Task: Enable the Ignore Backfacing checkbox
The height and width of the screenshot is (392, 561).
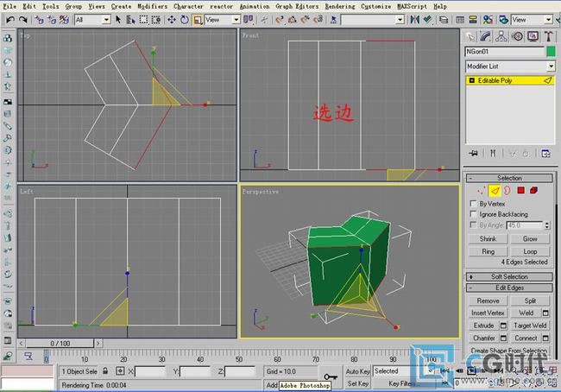Action: tap(473, 214)
